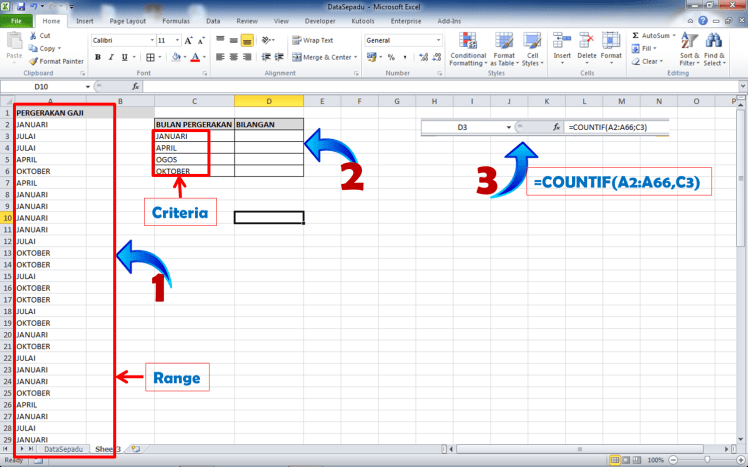This screenshot has height=467, width=748.
Task: Click the Name Box showing D10
Action: coord(47,87)
